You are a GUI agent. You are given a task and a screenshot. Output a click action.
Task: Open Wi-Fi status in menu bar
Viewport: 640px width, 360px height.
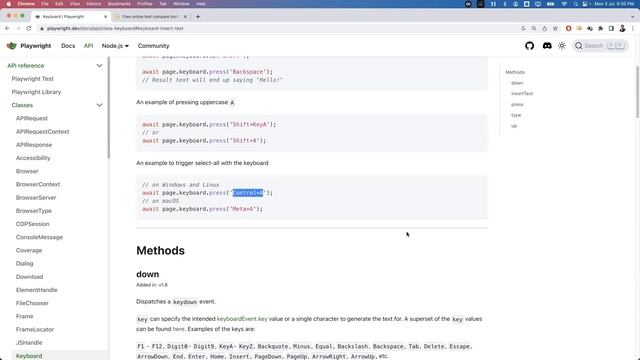click(564, 4)
